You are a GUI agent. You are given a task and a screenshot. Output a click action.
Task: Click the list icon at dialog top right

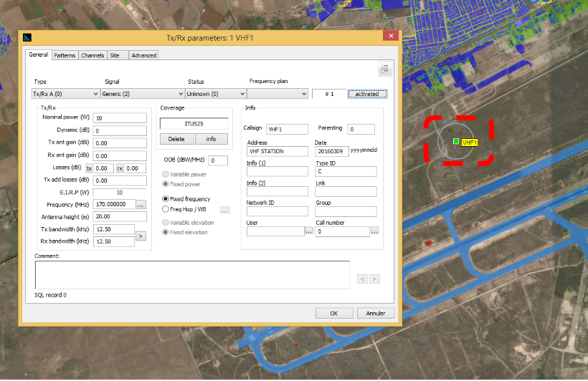pos(385,69)
